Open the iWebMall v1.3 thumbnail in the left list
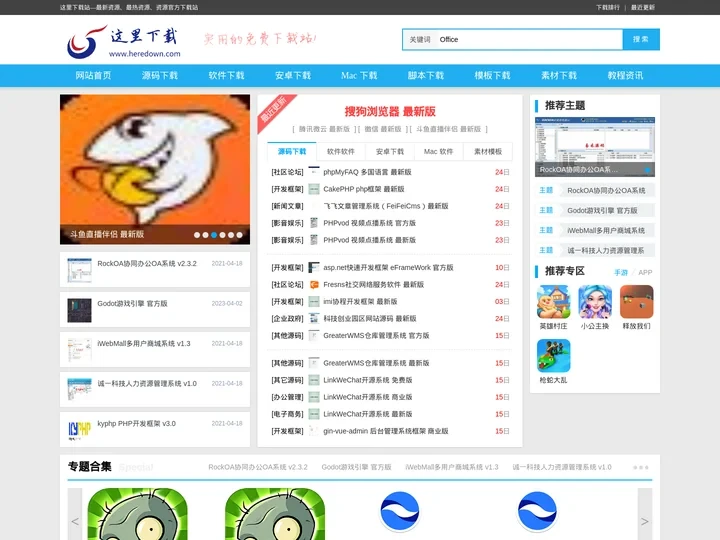Viewport: 720px width, 540px height. [x=79, y=350]
